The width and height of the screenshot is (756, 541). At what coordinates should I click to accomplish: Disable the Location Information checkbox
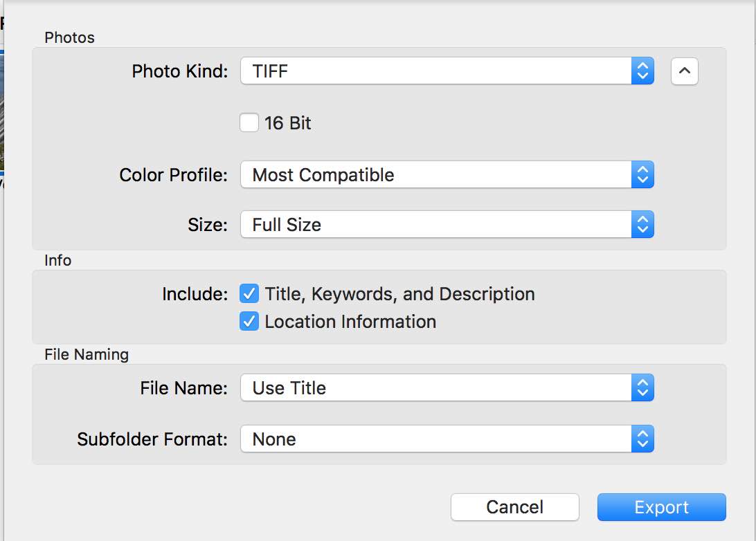249,322
